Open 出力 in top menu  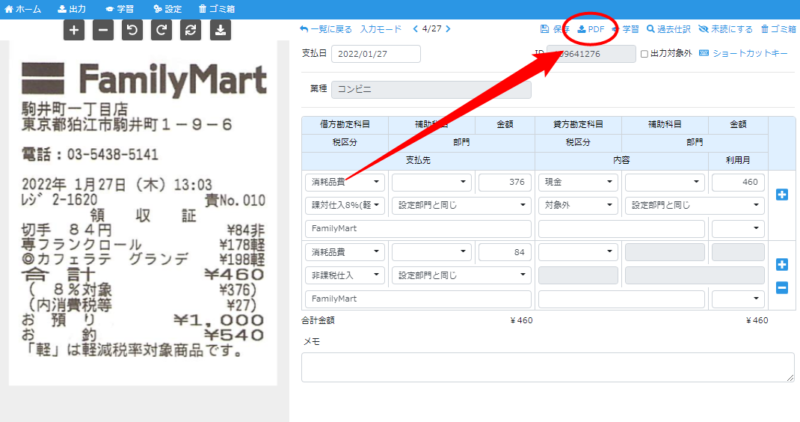[x=72, y=9]
